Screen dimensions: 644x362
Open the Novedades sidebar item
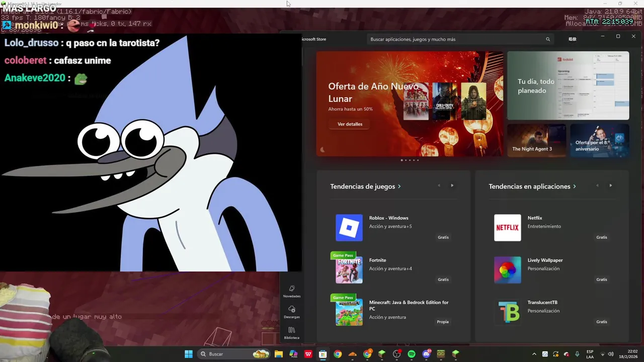point(292,291)
